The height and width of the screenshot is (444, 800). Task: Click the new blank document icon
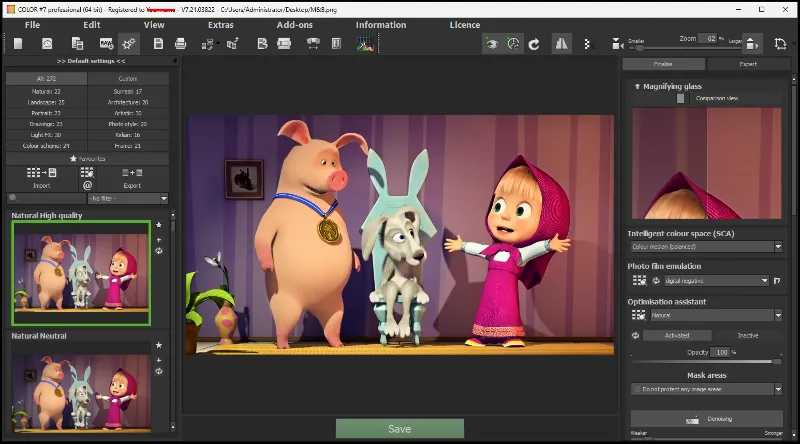(x=18, y=44)
